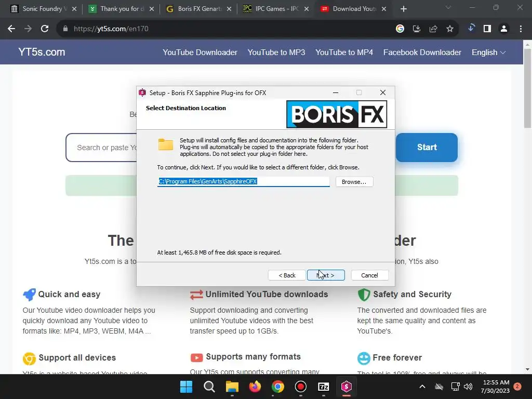Open the blue download extension icon
This screenshot has height=399, width=532.
471,28
